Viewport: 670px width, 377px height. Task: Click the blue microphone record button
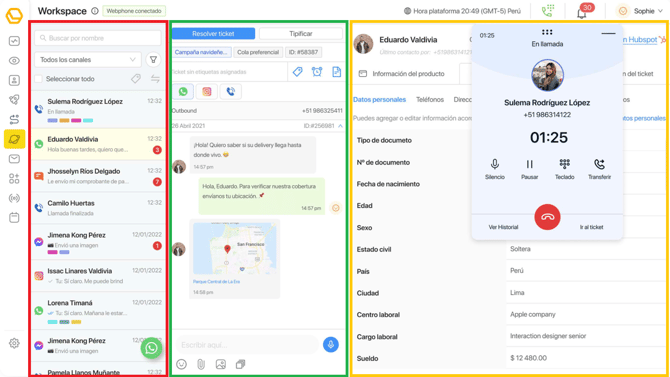[330, 345]
